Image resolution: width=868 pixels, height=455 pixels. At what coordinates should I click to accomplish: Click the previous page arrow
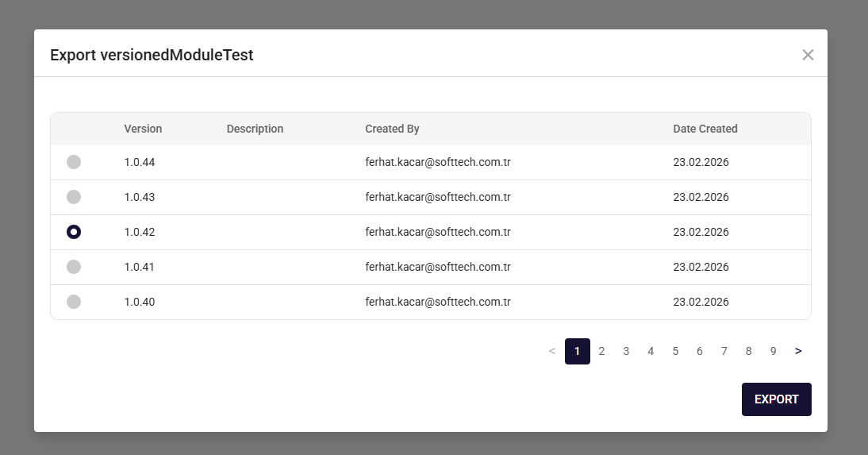(x=552, y=351)
